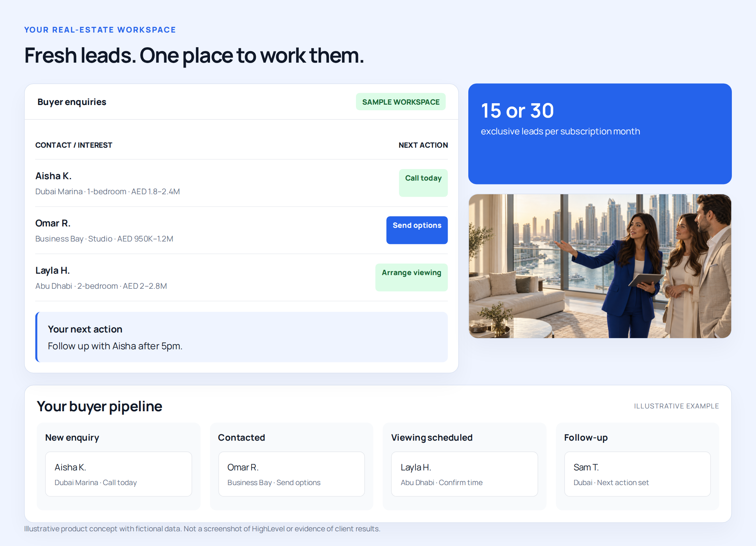This screenshot has height=546, width=756.
Task: Click the Send options button for Omar
Action: (x=417, y=230)
